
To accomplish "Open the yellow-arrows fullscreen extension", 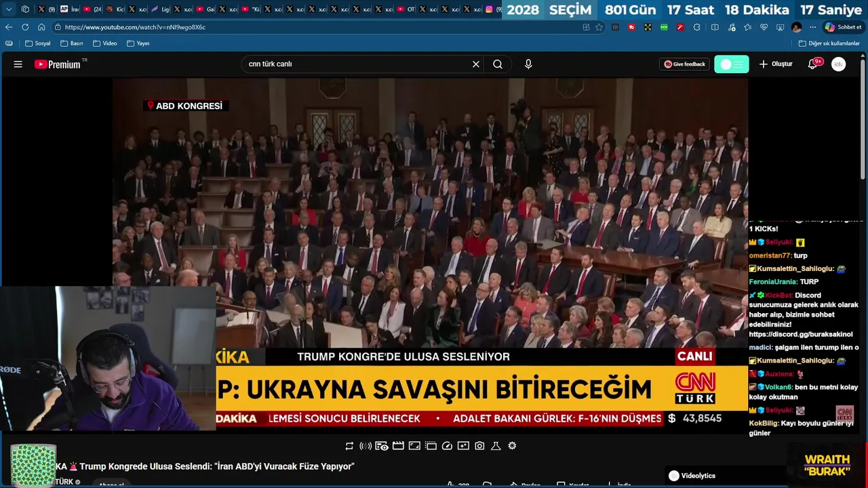I will [x=648, y=27].
